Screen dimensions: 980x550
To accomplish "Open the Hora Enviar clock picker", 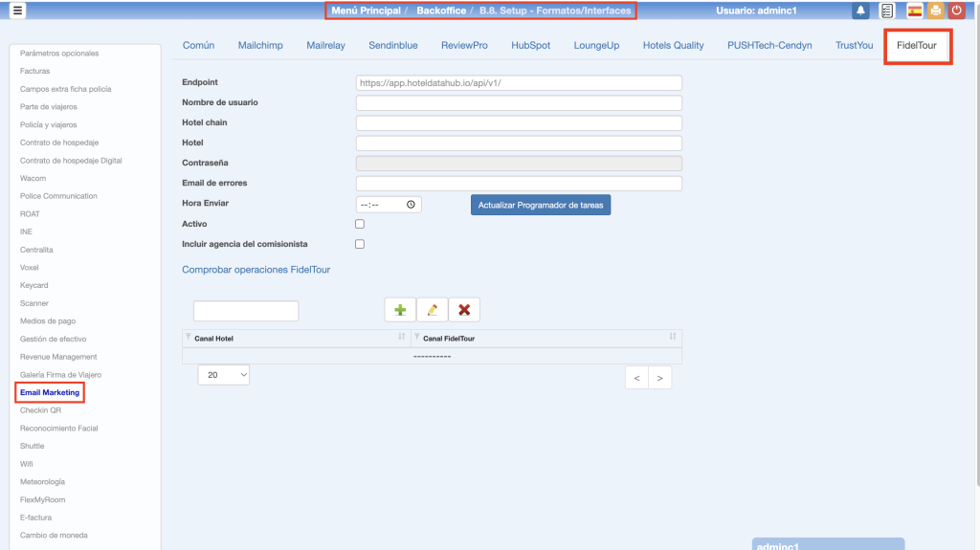I will click(x=411, y=205).
